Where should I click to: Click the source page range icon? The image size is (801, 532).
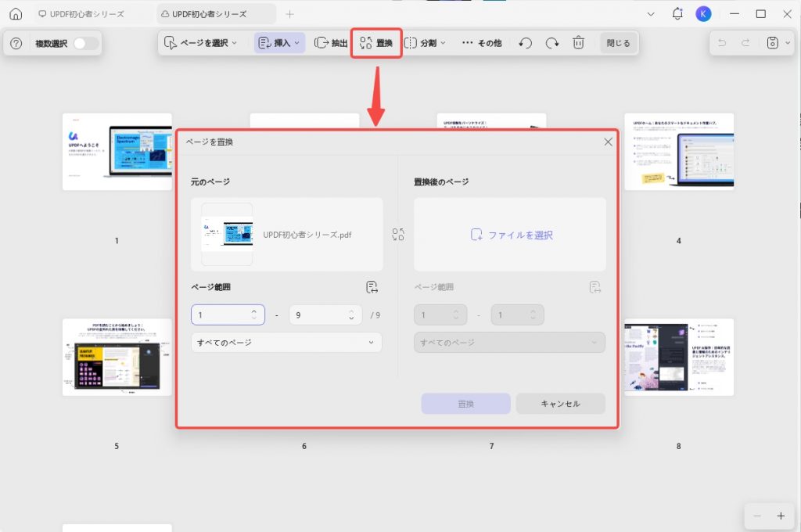pyautogui.click(x=372, y=287)
